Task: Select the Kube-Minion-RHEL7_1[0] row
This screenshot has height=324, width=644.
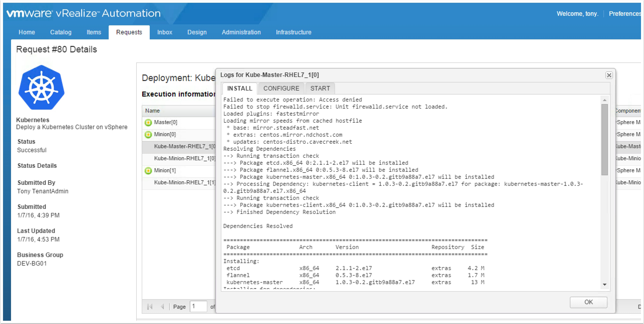Action: (184, 158)
